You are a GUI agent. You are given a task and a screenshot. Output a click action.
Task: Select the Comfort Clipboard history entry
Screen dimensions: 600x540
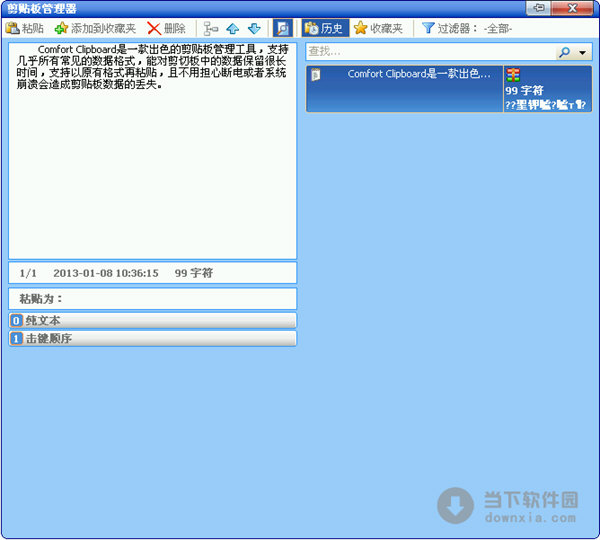pos(448,89)
